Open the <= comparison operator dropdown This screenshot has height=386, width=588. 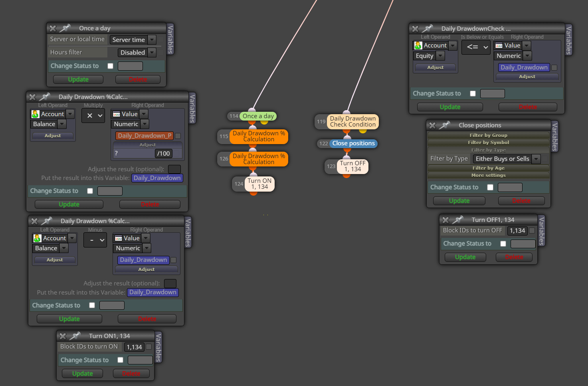476,47
